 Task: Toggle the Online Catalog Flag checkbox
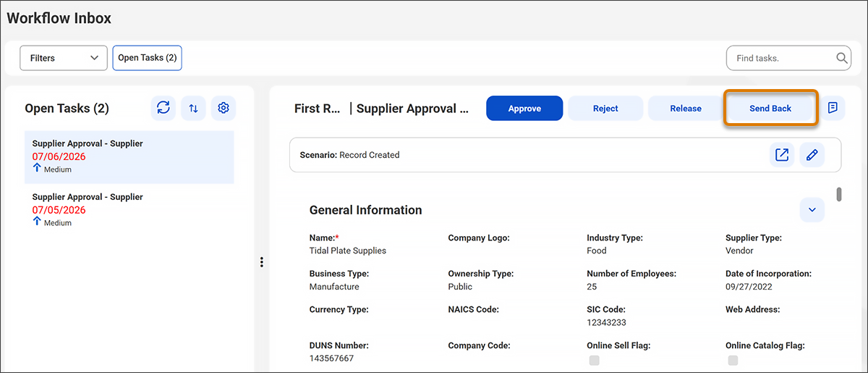click(x=733, y=360)
